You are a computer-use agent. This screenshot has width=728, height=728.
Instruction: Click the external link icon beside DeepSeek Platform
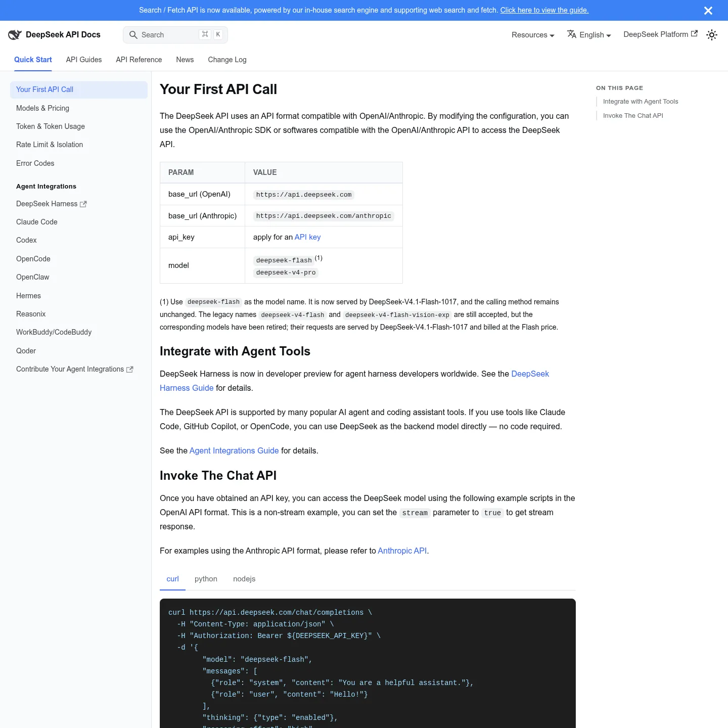[695, 34]
